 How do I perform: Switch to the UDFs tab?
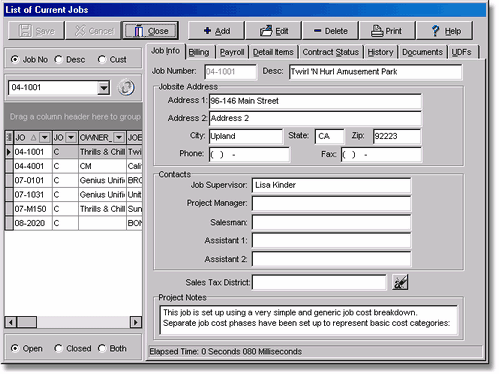click(462, 52)
